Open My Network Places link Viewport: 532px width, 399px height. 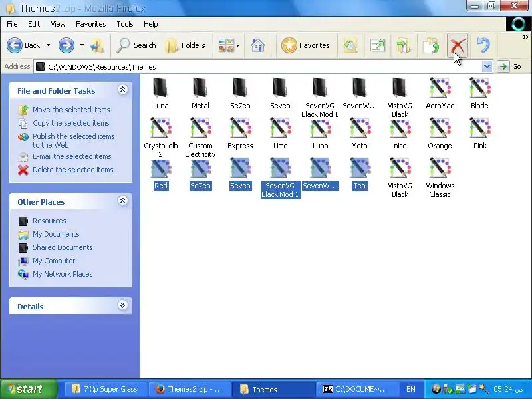click(x=63, y=274)
